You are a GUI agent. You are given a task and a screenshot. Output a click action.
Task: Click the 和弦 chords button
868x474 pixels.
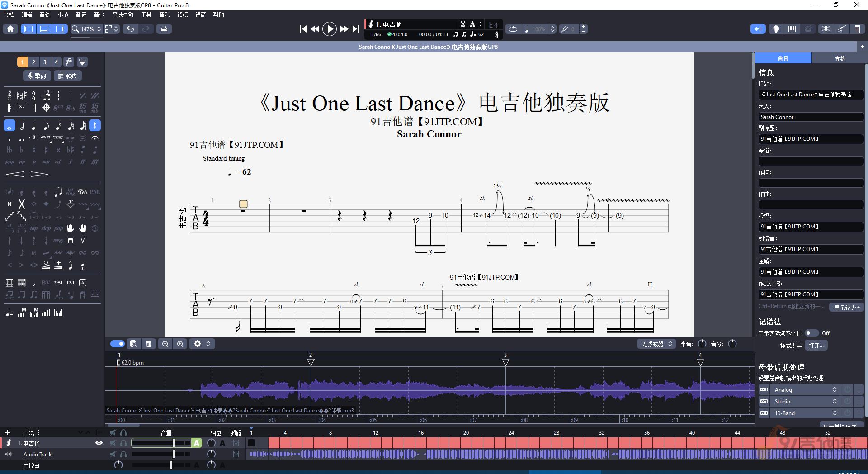pos(68,76)
